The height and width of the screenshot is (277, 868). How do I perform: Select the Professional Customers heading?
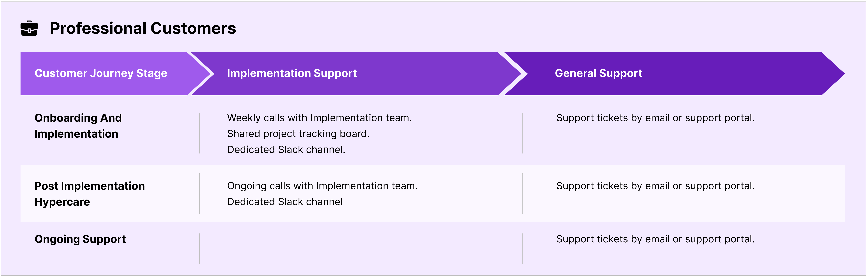pyautogui.click(x=143, y=28)
